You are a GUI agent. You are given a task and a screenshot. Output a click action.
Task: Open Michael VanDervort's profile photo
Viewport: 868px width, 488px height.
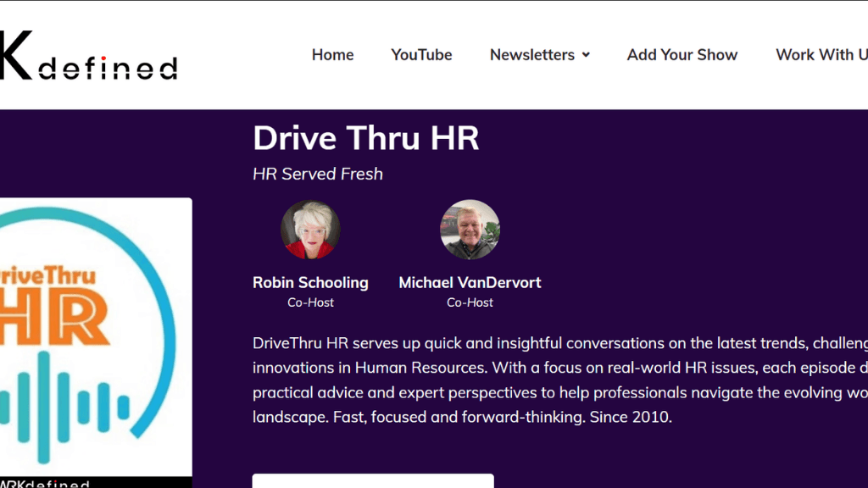point(470,230)
